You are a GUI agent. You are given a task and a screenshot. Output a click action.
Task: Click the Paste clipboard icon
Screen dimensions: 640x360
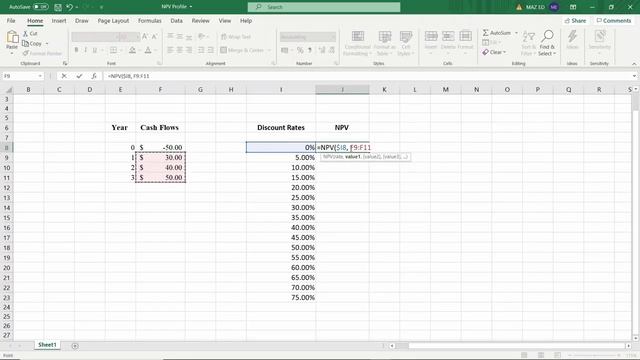12,37
